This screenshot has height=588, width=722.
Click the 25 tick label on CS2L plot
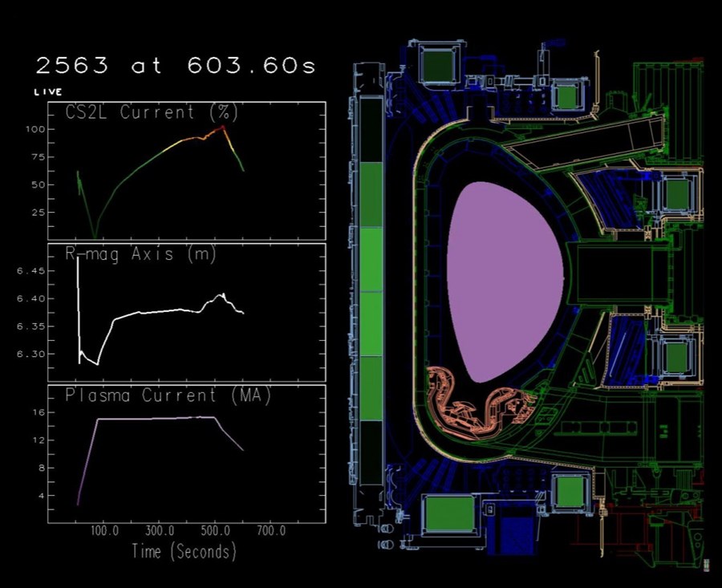(x=39, y=213)
